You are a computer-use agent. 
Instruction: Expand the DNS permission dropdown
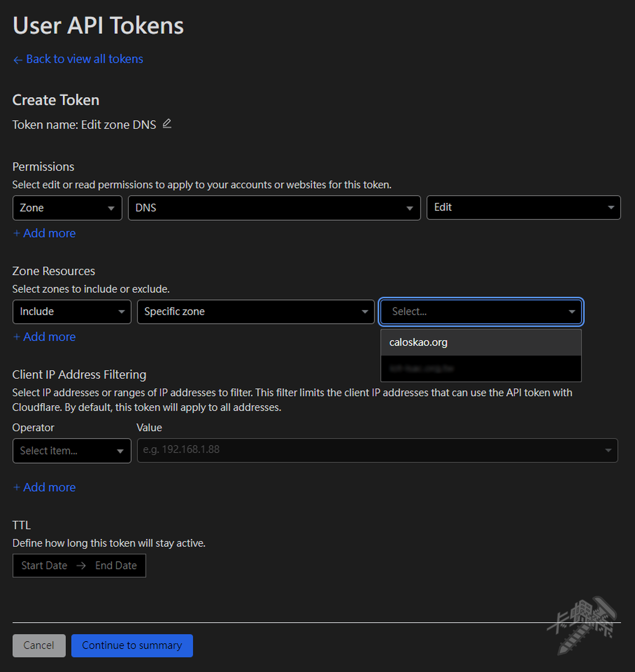pyautogui.click(x=274, y=208)
